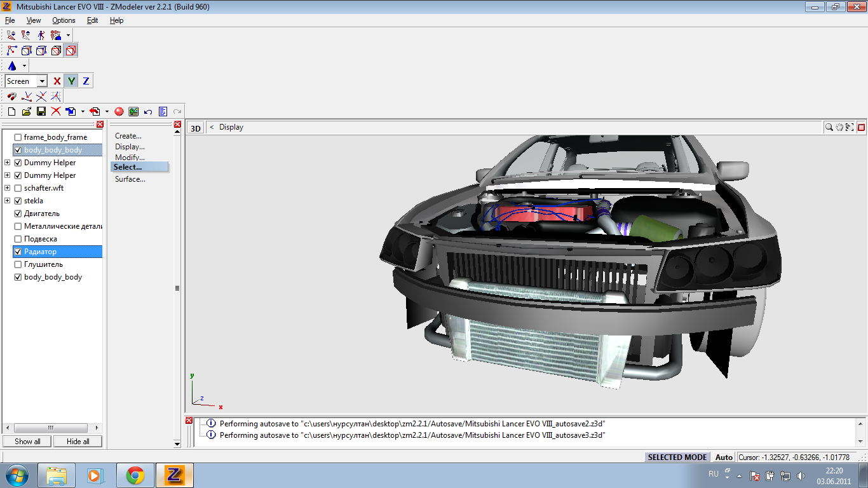Click the Save floppy disk icon

tap(41, 111)
